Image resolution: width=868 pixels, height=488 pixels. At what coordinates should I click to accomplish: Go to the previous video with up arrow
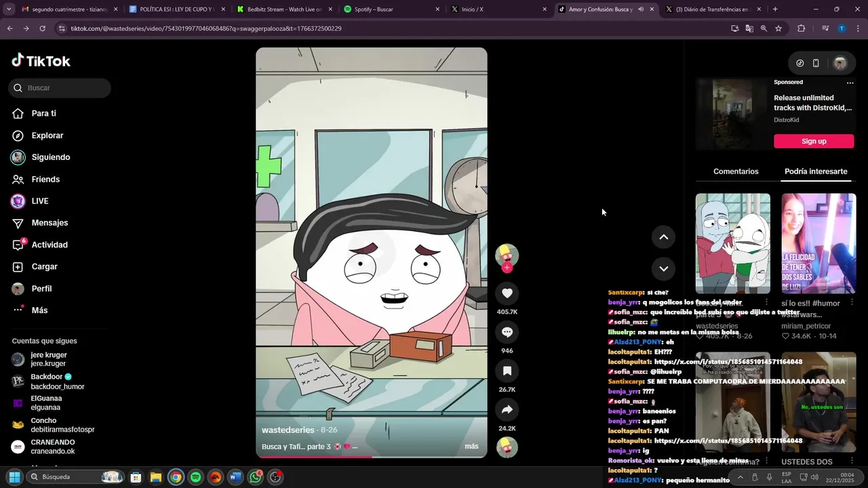coord(663,237)
